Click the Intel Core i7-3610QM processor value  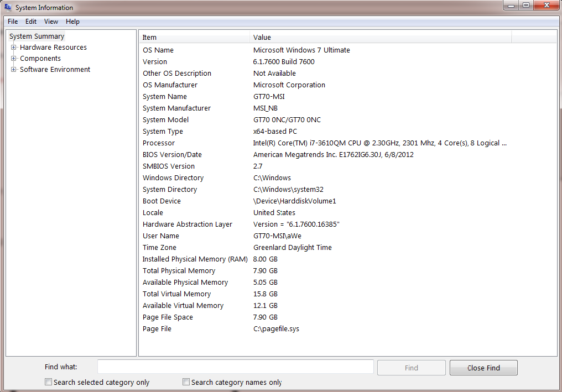[379, 143]
